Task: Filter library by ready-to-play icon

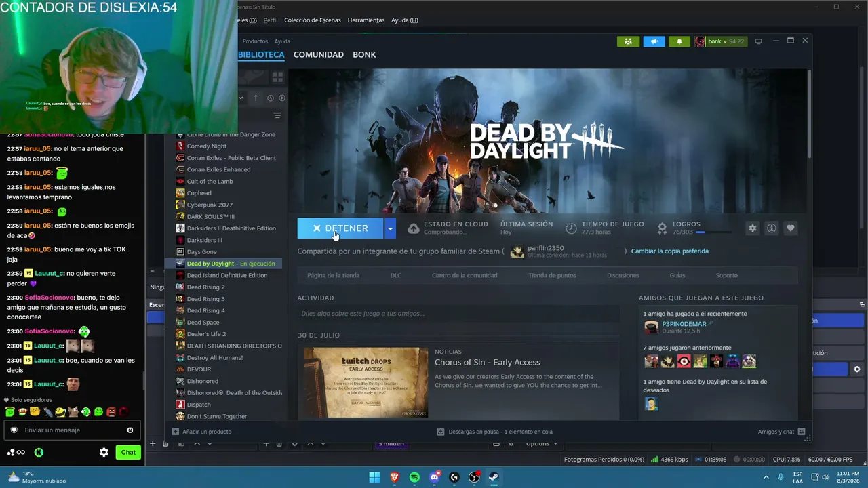Action: tap(282, 98)
